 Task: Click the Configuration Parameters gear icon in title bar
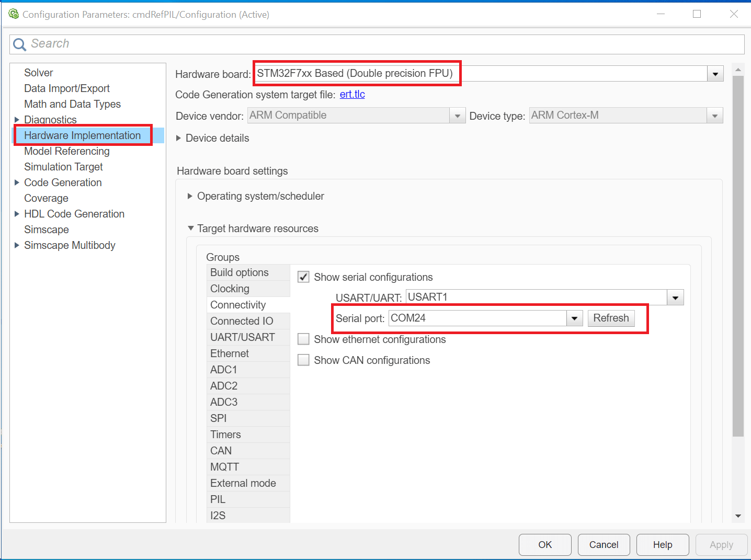[14, 14]
